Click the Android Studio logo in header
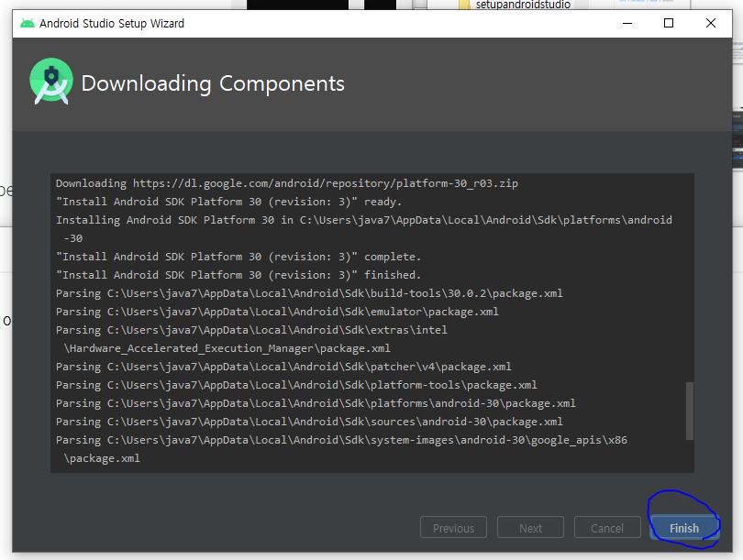743x560 pixels. [x=51, y=82]
